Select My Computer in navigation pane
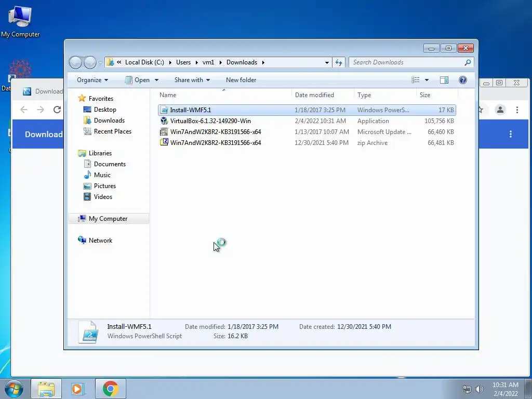532x399 pixels. click(x=108, y=219)
